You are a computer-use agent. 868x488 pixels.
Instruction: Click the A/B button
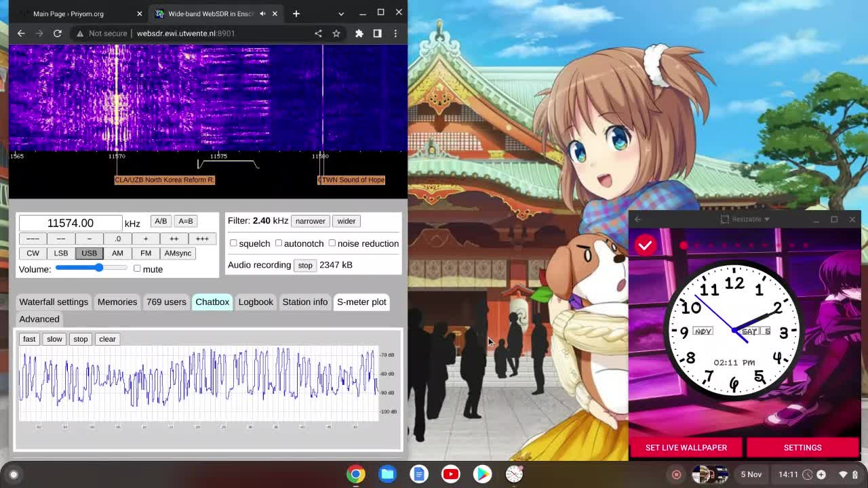(161, 222)
